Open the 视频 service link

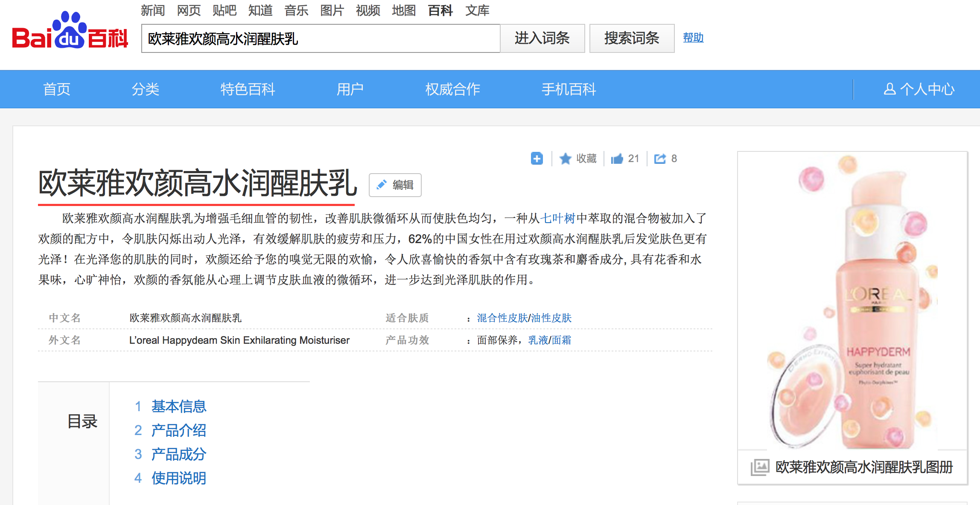(368, 10)
